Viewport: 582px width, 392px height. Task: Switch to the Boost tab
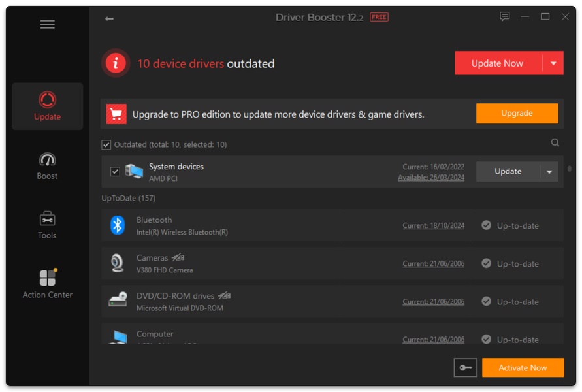tap(47, 166)
